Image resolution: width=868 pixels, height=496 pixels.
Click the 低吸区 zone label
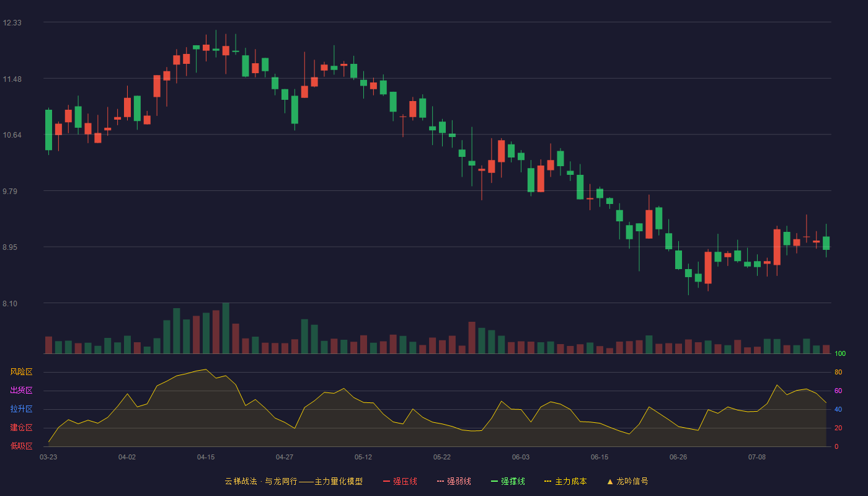coord(21,446)
